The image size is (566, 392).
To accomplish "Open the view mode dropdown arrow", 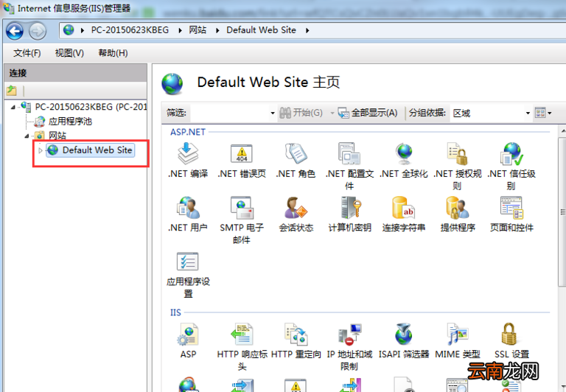I will coord(549,113).
